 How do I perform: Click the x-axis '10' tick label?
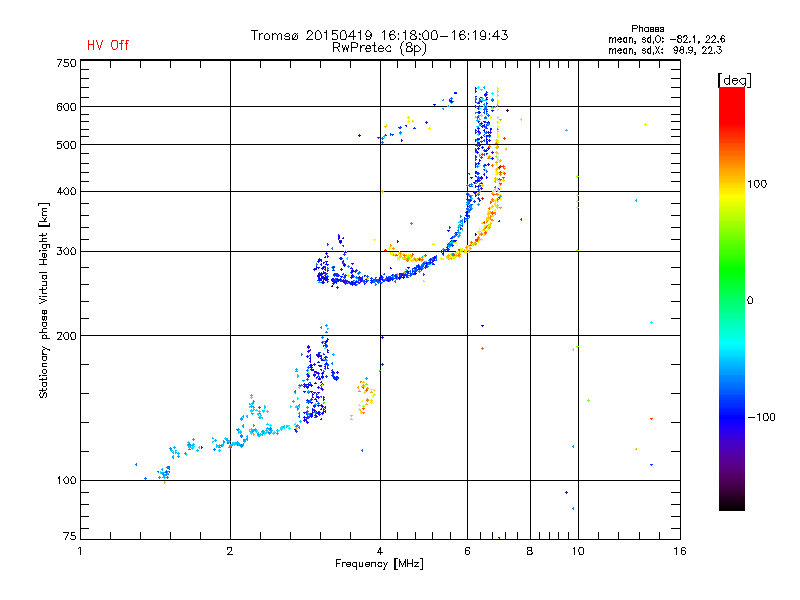pyautogui.click(x=578, y=551)
